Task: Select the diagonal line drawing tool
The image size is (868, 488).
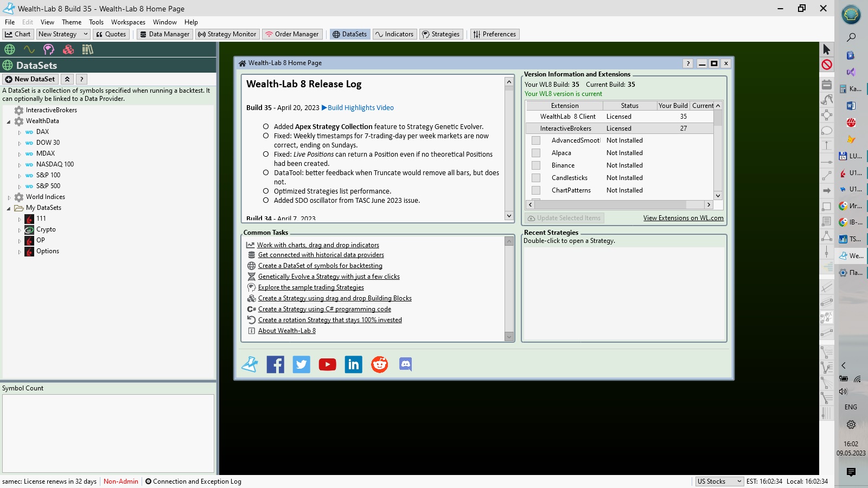Action: pyautogui.click(x=827, y=176)
